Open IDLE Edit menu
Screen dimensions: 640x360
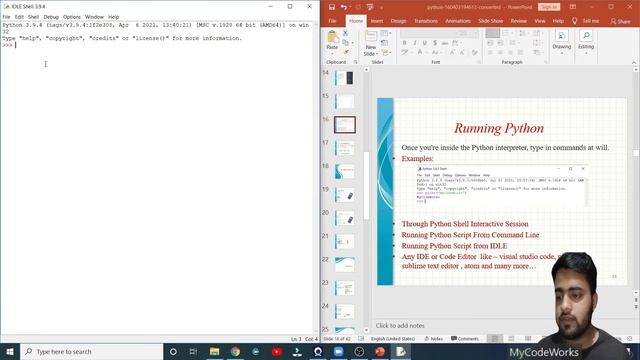(x=19, y=17)
